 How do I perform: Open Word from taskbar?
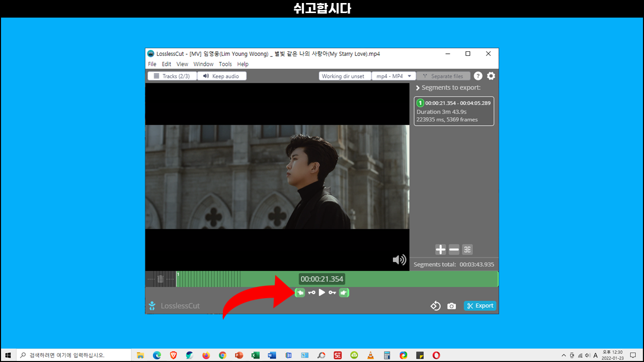click(x=272, y=355)
